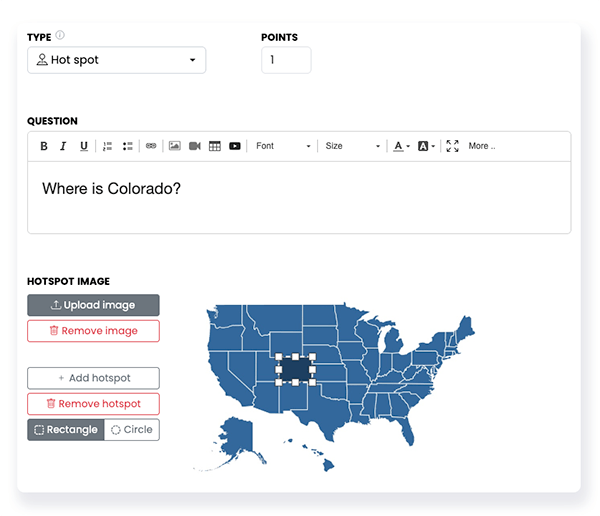This screenshot has width=600, height=516.
Task: Insert a video camera recording
Action: point(195,146)
